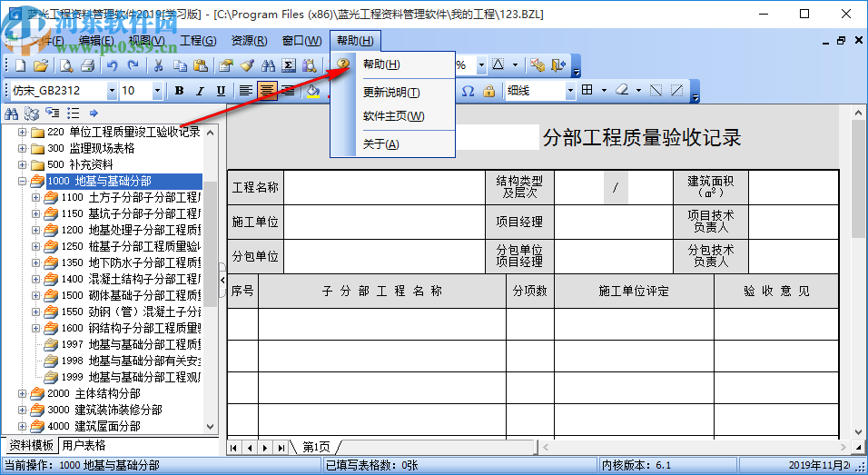Screen dimensions: 868x475
Task: Insert a special symbol with Omega icon
Action: [468, 91]
